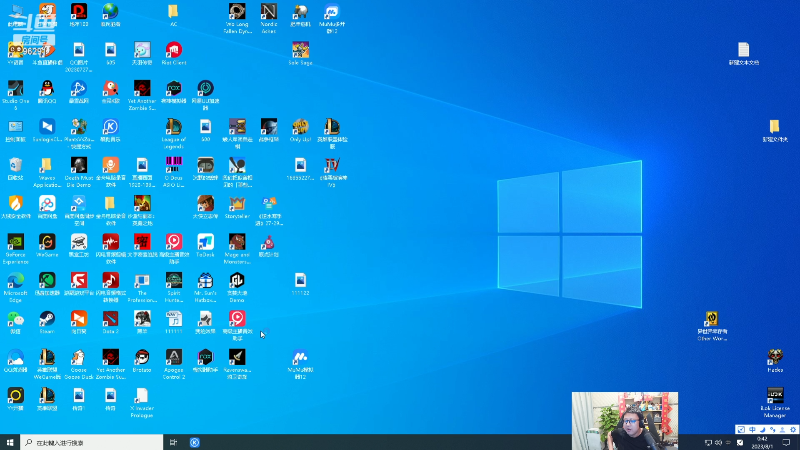Image resolution: width=800 pixels, height=450 pixels.
Task: Launch Steam from the desktop
Action: point(47,322)
